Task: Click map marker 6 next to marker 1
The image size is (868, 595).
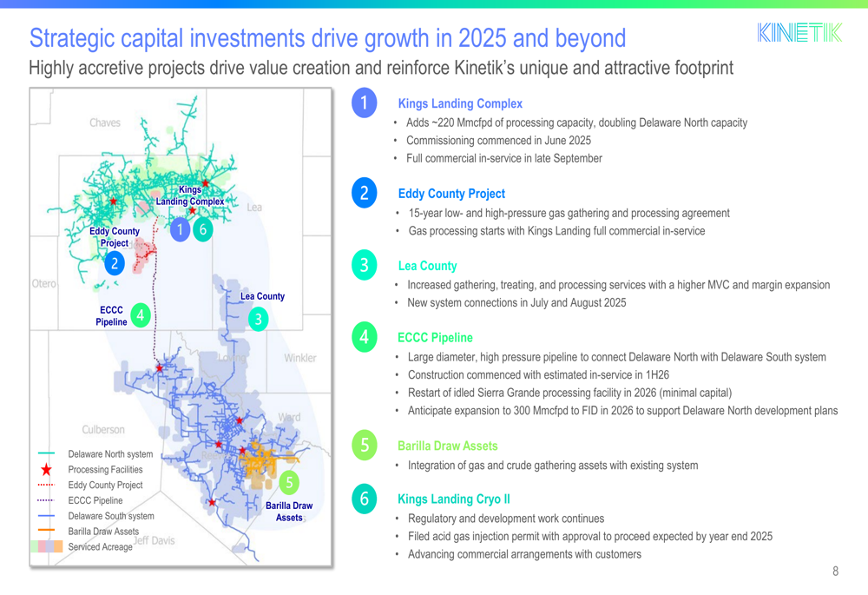Action: point(202,229)
